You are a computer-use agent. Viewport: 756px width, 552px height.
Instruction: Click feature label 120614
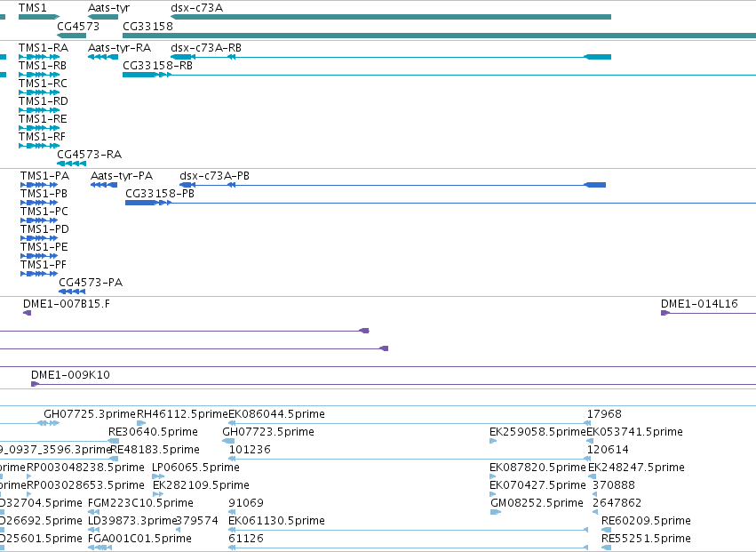click(608, 450)
